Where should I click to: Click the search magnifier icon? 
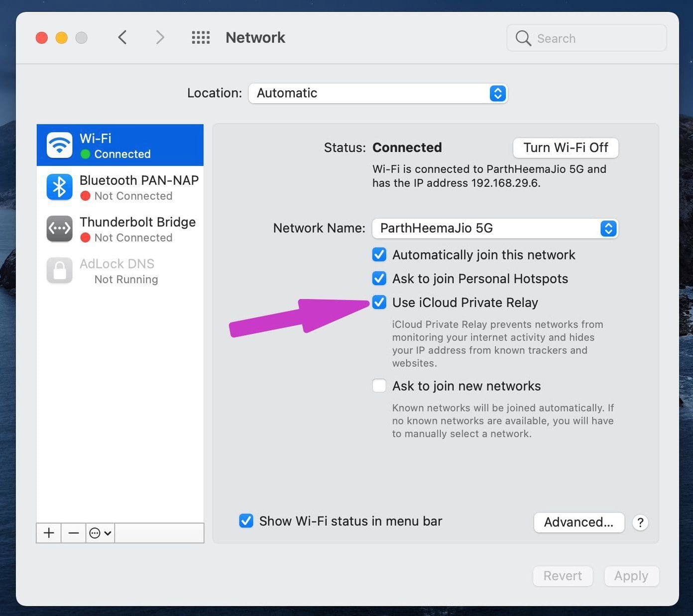(x=523, y=38)
